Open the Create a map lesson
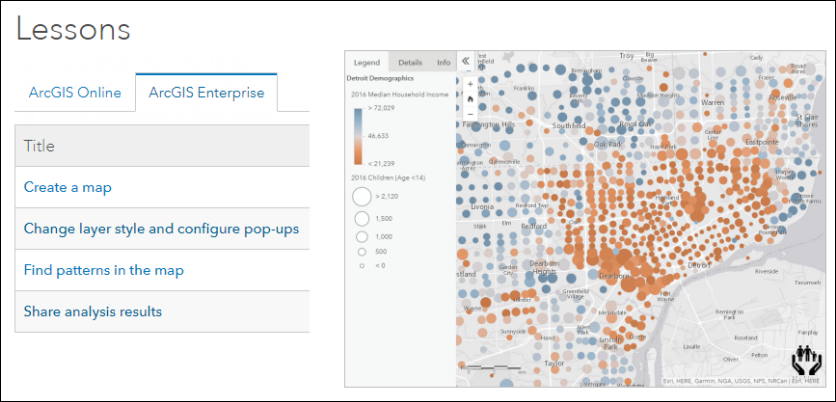The height and width of the screenshot is (402, 836). 68,188
